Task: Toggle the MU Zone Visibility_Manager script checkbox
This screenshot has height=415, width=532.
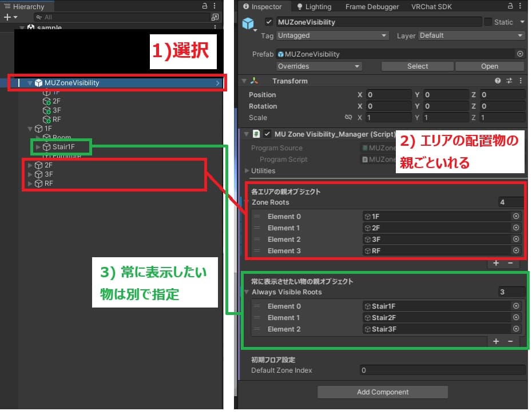Action: 267,134
